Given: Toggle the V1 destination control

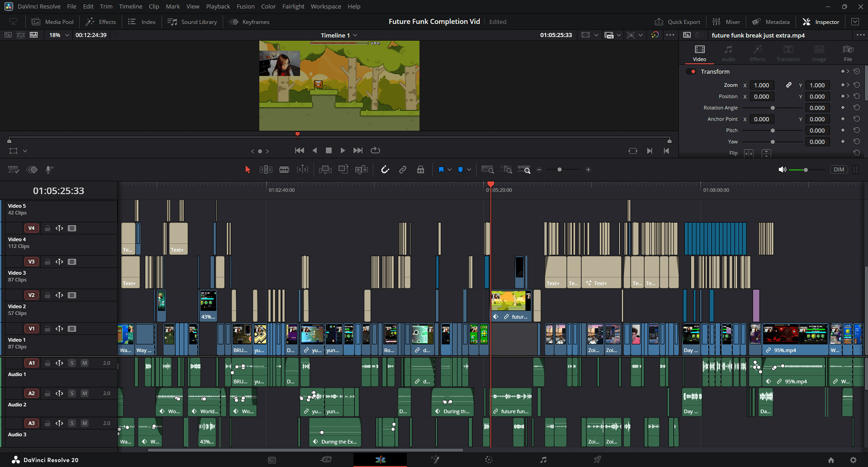Looking at the screenshot, I should point(31,328).
